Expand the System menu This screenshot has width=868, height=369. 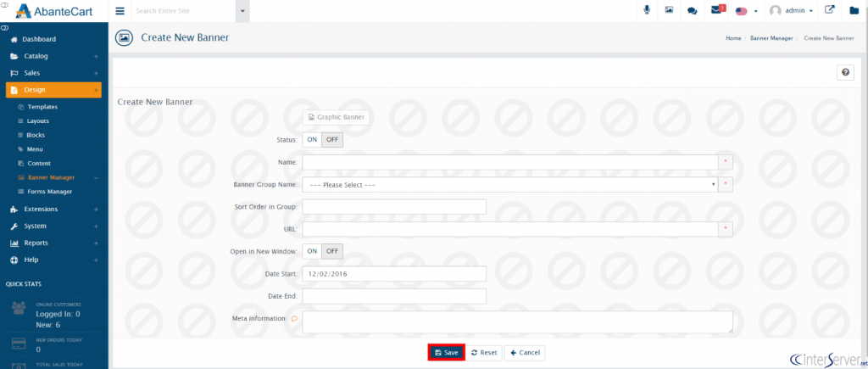coord(53,226)
